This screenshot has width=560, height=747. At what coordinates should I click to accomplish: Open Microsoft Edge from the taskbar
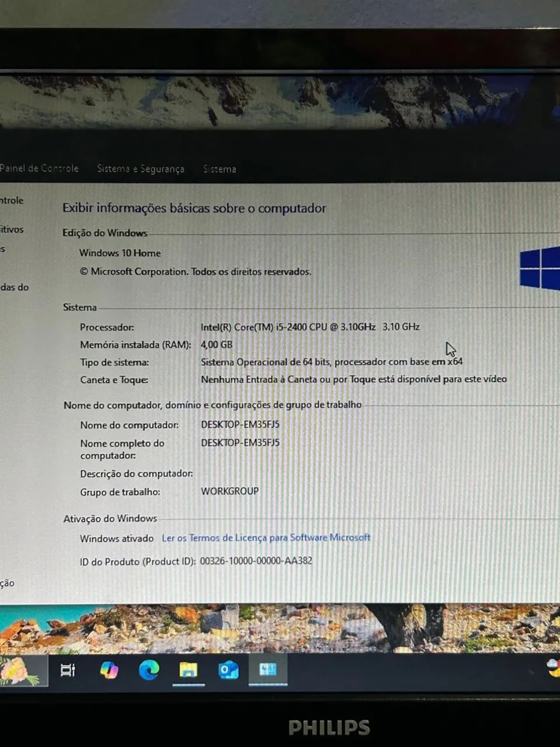coord(149,670)
